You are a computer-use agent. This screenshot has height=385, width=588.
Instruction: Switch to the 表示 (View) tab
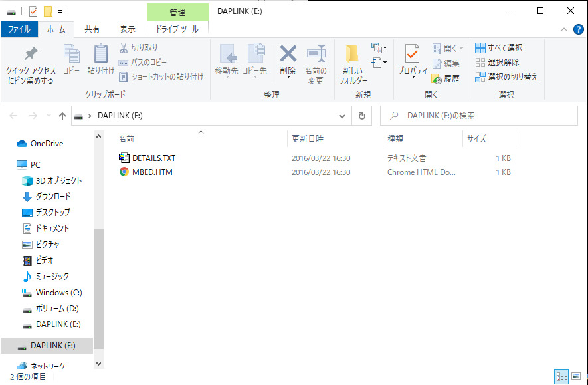click(128, 29)
